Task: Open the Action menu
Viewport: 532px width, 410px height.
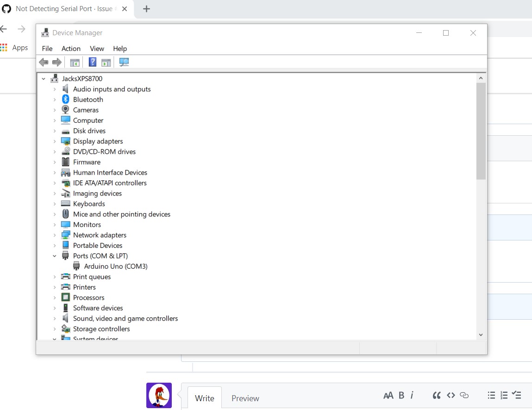Action: tap(71, 49)
